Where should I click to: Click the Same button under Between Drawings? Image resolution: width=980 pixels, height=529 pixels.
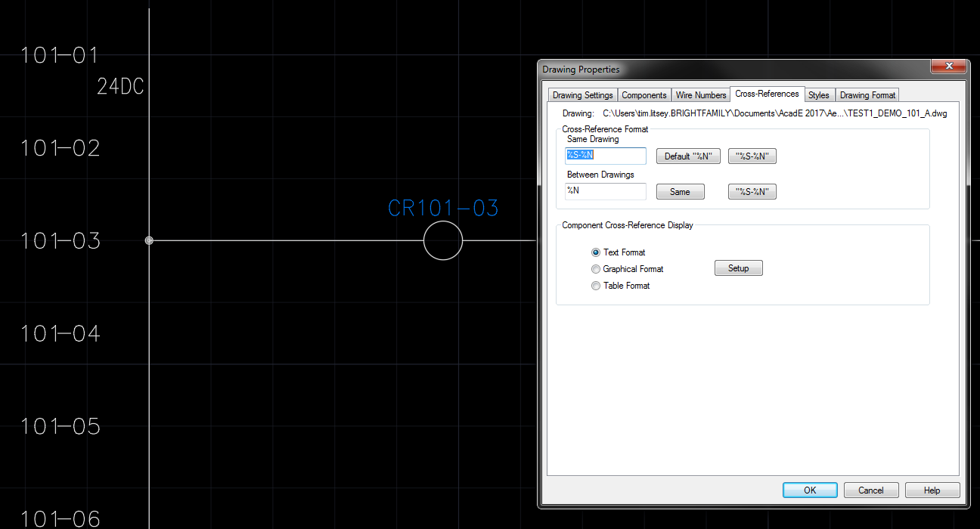pos(680,191)
